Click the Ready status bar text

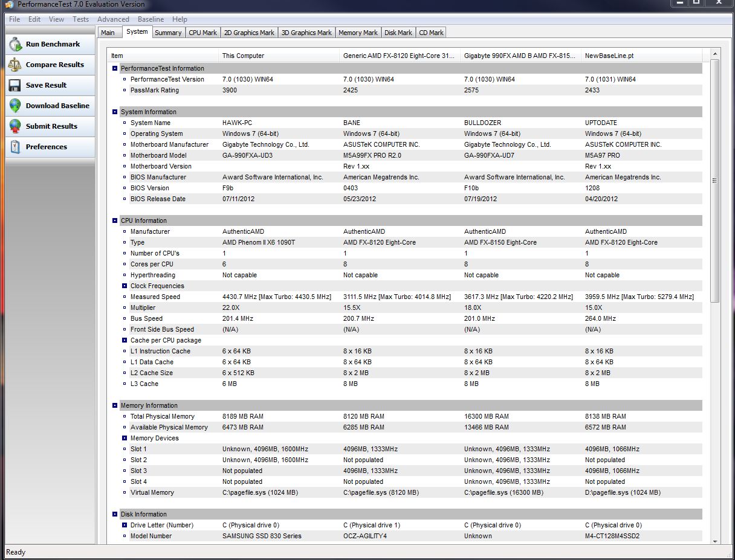click(16, 552)
